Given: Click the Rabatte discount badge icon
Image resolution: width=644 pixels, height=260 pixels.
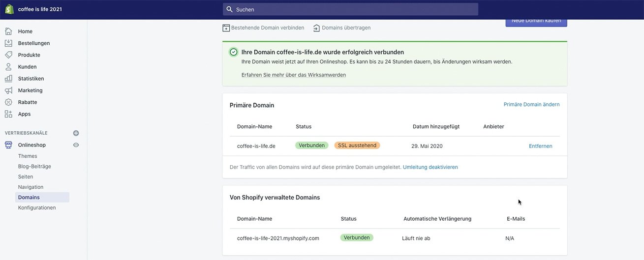Looking at the screenshot, I should coord(8,102).
